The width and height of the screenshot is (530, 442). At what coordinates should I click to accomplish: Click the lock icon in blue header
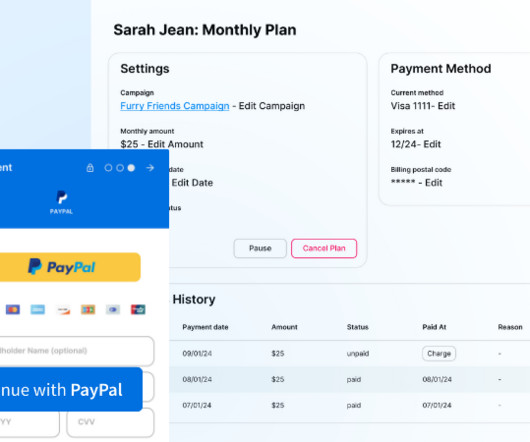coord(90,168)
